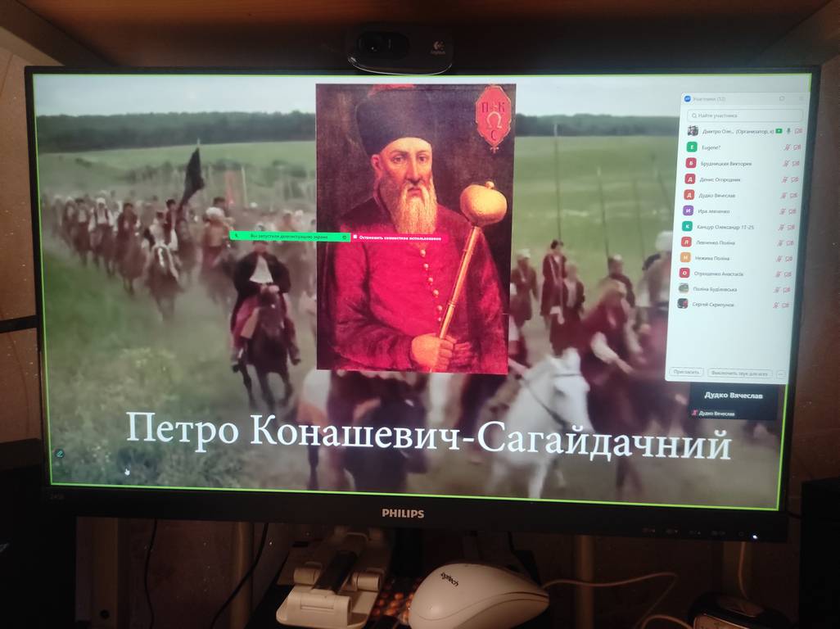Click the 'Mute all' button
The height and width of the screenshot is (629, 840).
[739, 373]
